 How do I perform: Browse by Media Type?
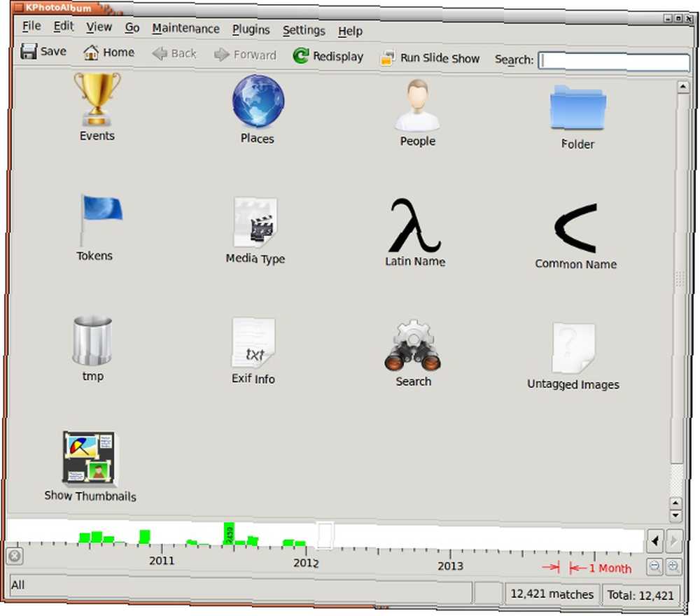255,231
